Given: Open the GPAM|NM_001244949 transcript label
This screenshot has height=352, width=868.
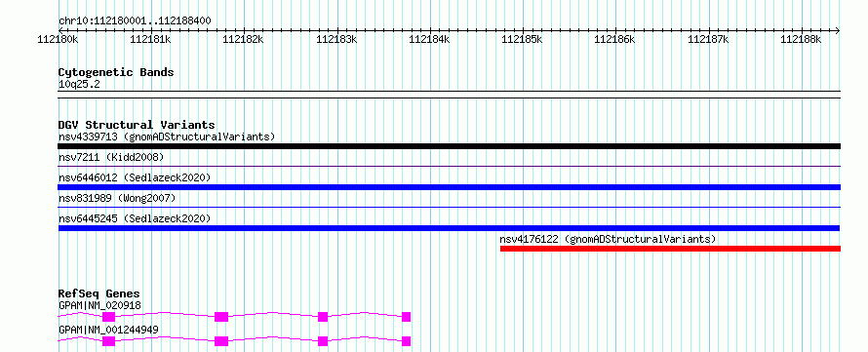Looking at the screenshot, I should click(x=108, y=330).
